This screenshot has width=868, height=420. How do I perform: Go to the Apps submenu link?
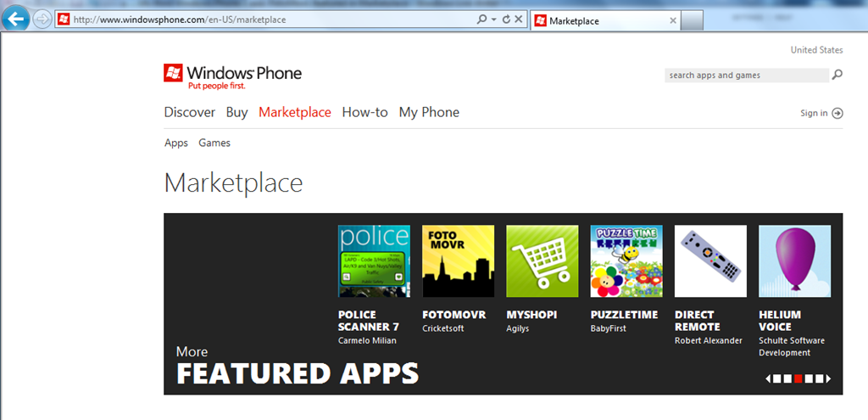(176, 143)
